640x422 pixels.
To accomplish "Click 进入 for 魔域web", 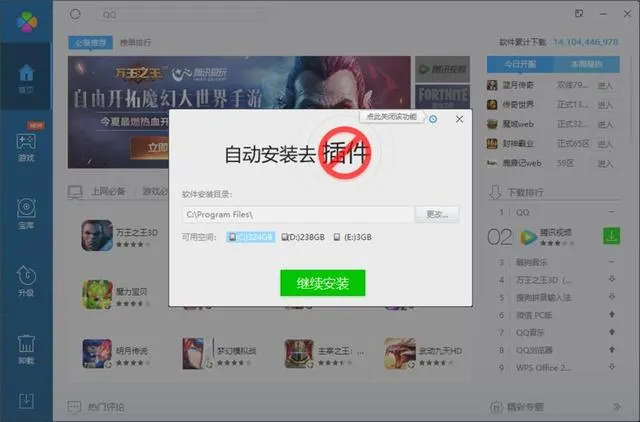I will coord(605,124).
